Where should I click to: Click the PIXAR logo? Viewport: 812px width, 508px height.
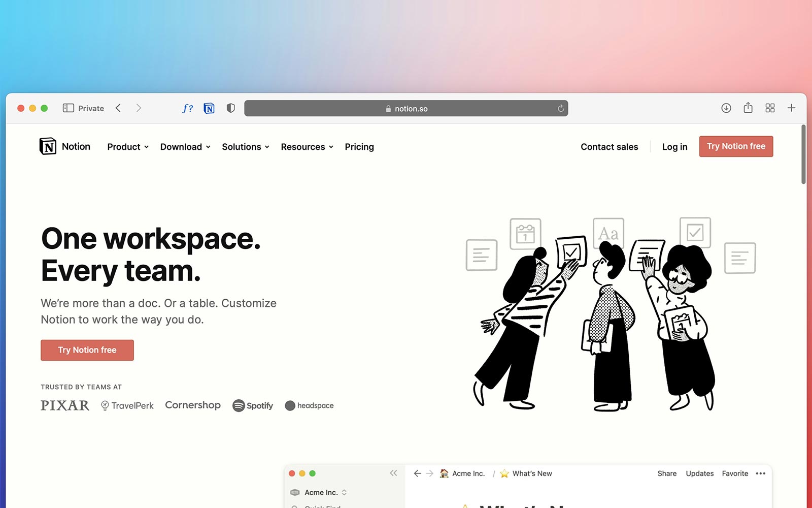[x=65, y=405]
